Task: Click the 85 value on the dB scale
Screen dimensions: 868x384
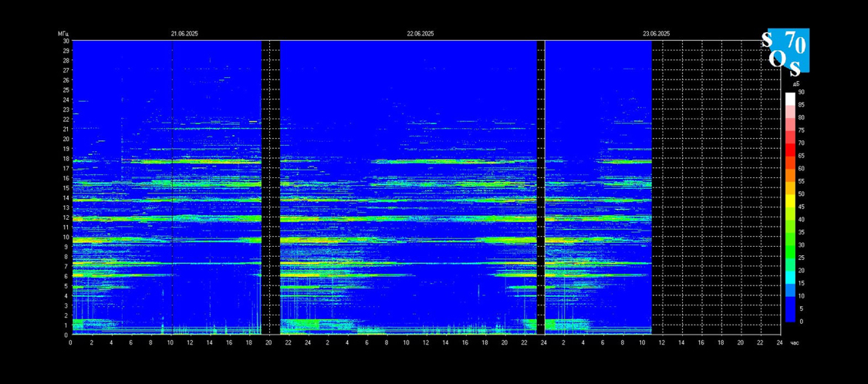Action: click(801, 105)
